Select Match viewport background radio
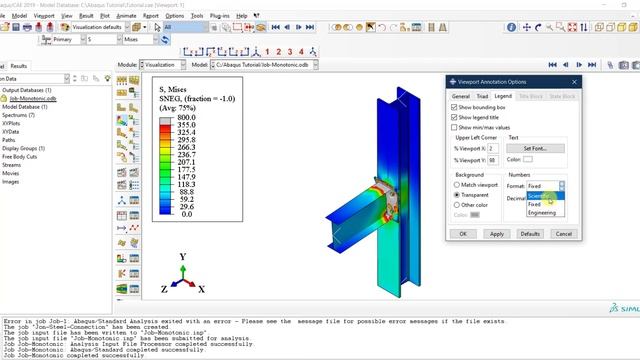640x360 pixels. pos(457,185)
